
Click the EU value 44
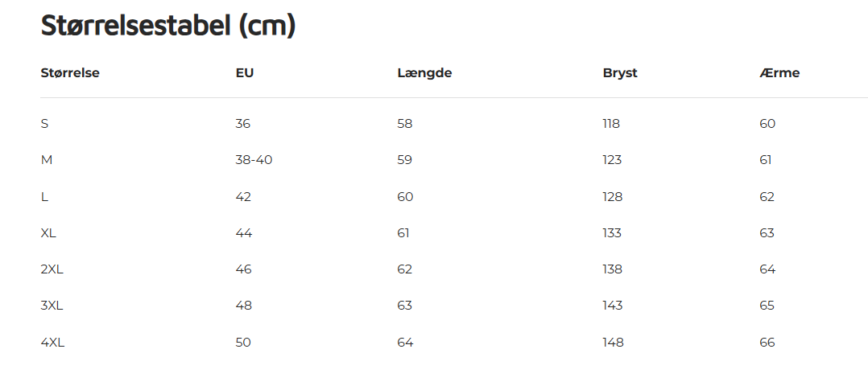click(244, 233)
